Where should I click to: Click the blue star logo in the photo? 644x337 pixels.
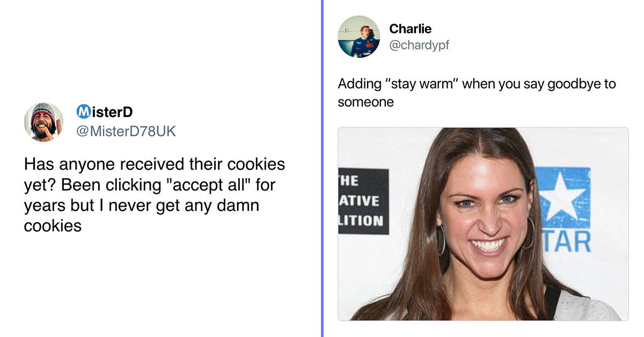tap(562, 197)
